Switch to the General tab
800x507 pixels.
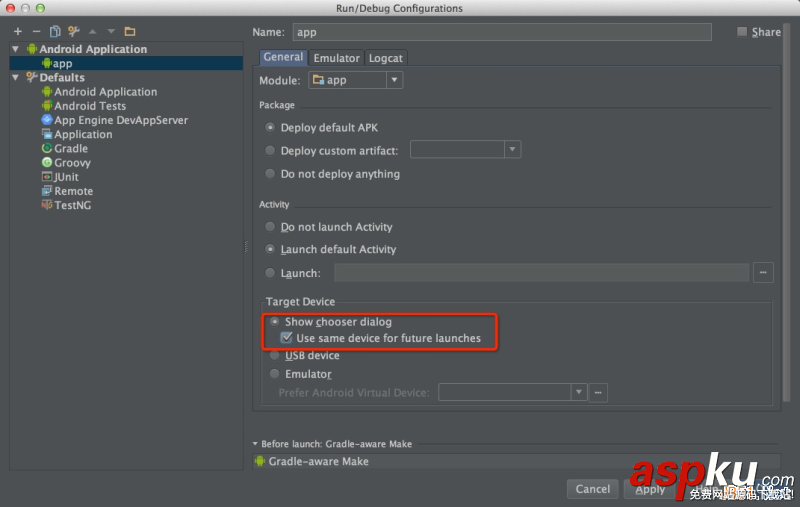tap(283, 57)
